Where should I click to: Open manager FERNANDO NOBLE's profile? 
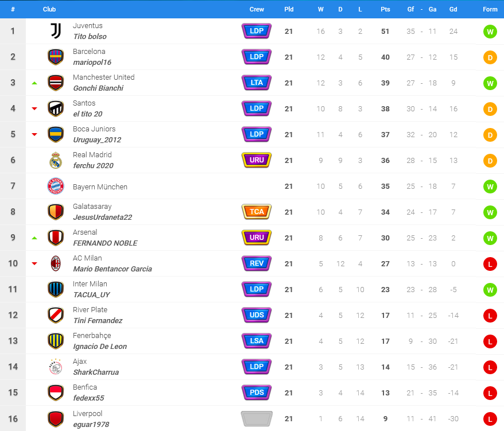point(105,243)
